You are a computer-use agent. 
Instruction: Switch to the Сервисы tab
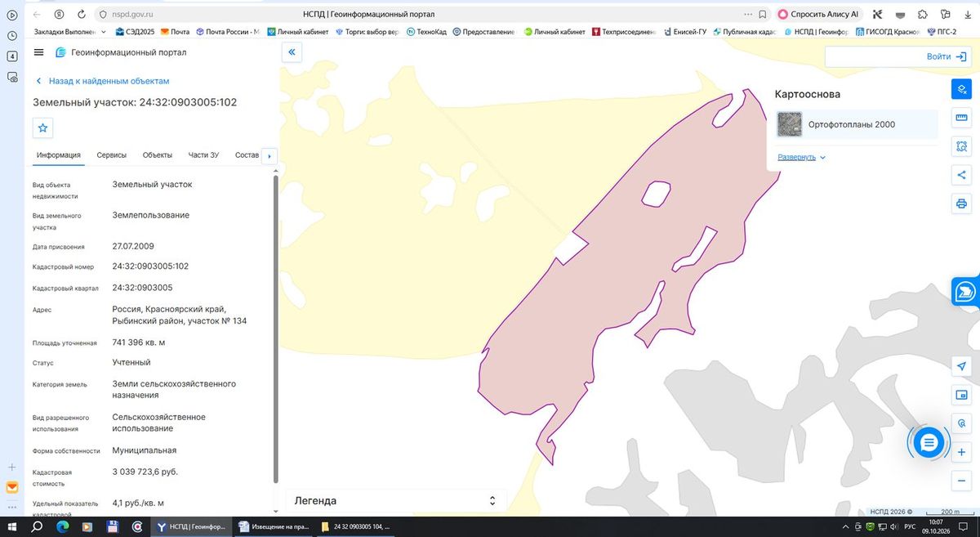click(x=111, y=155)
